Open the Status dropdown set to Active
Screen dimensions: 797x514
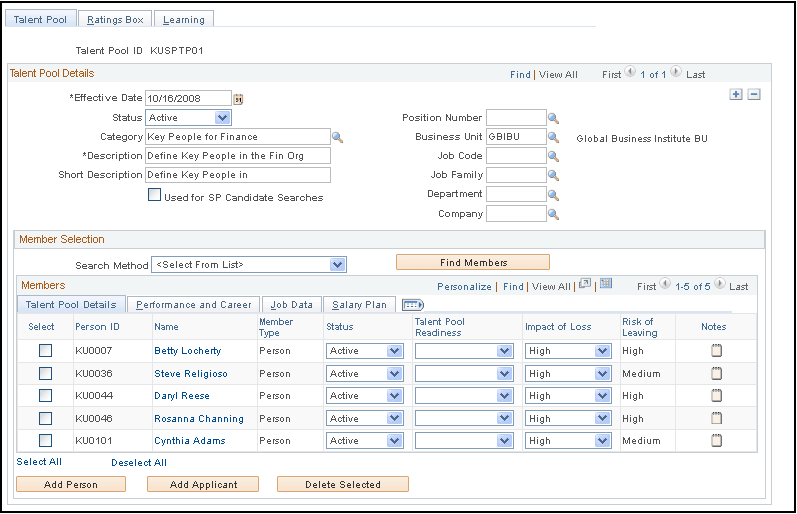(188, 118)
